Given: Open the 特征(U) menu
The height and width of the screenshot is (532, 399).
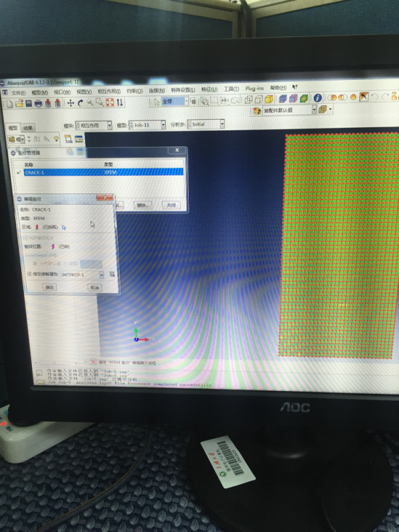Looking at the screenshot, I should pos(209,89).
